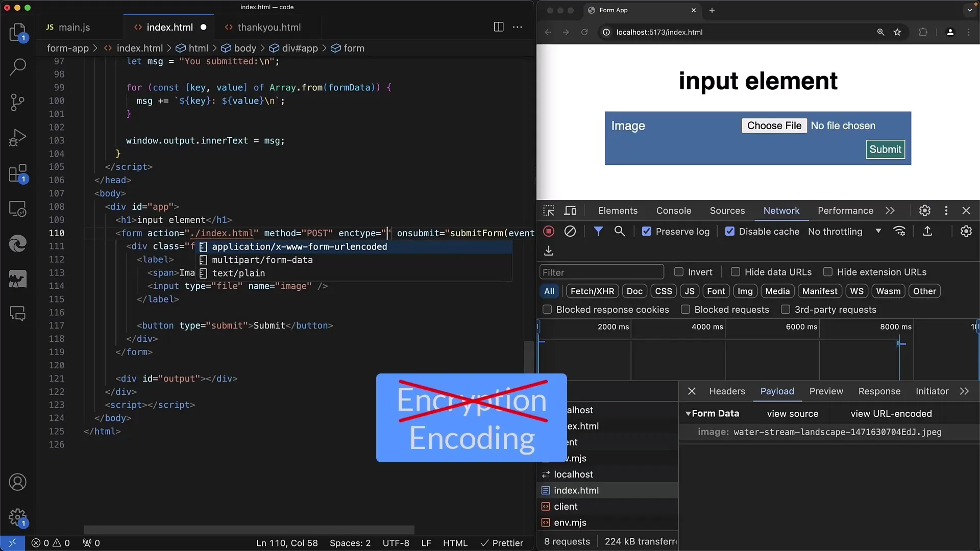This screenshot has height=551, width=980.
Task: Filter requests by Fetch/XHR
Action: pos(592,291)
